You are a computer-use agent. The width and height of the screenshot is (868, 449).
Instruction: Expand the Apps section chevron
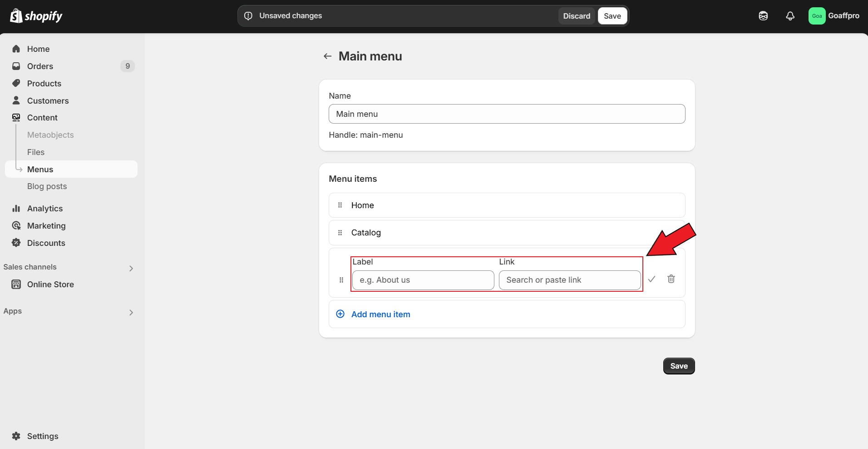click(131, 312)
